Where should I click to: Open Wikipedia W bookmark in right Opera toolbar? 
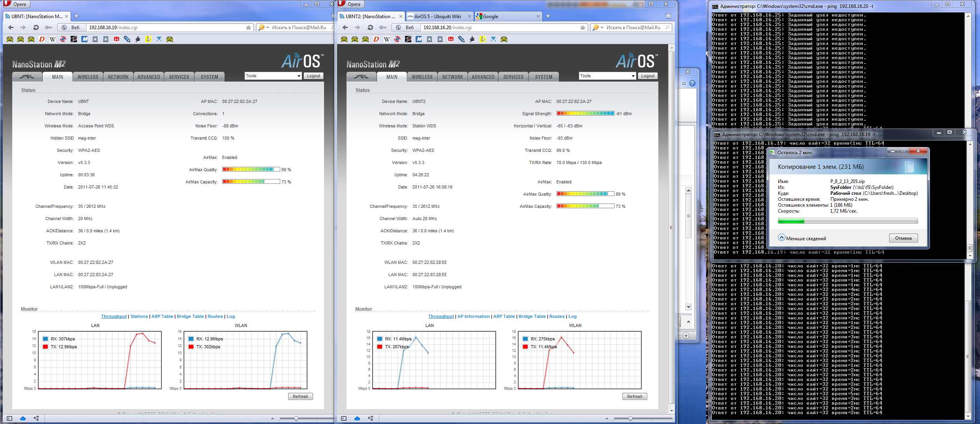(x=387, y=39)
